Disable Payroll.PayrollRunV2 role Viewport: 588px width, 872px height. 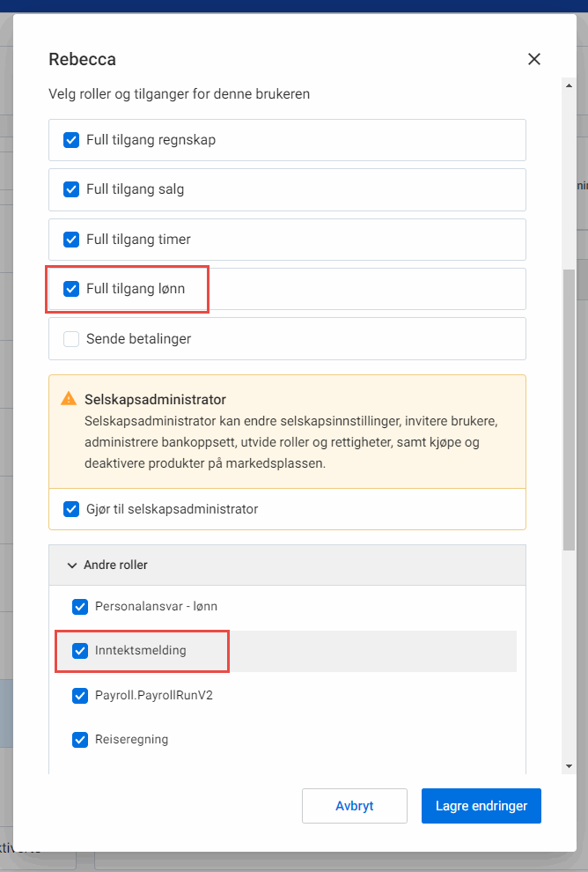click(80, 696)
